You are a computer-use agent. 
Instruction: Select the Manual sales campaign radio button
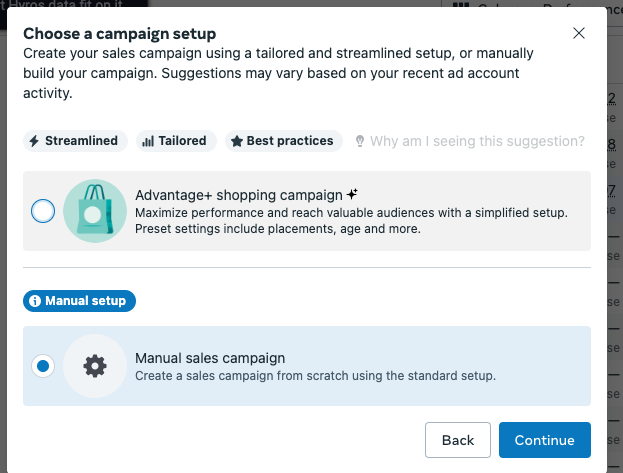point(43,366)
